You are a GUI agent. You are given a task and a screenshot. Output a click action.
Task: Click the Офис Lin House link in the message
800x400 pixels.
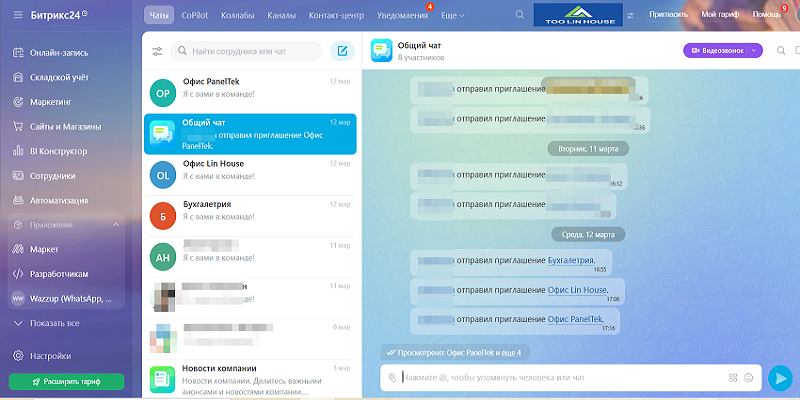(578, 290)
